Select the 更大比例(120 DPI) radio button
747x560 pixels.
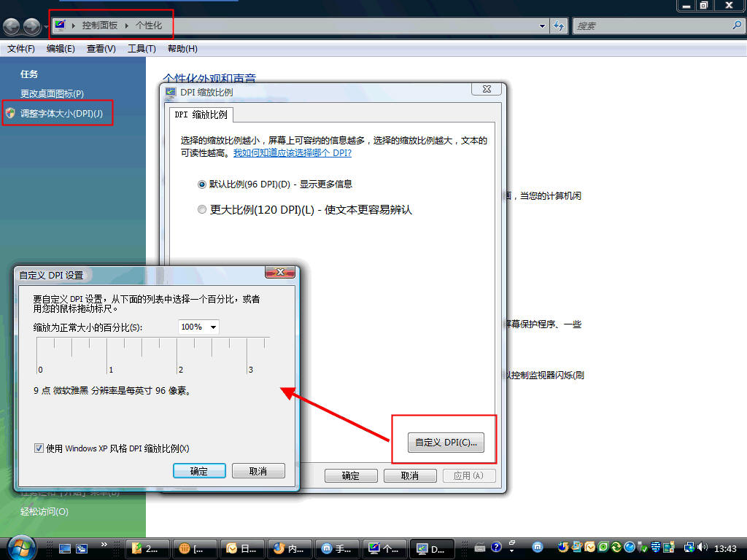point(202,209)
